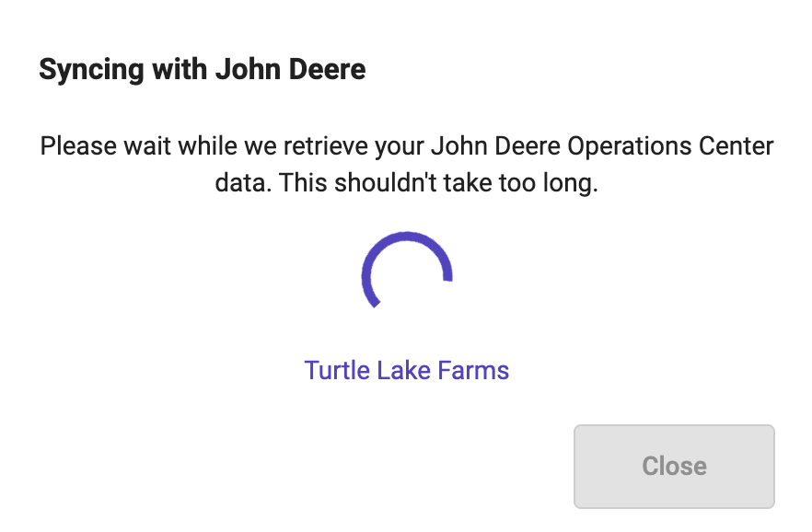The image size is (812, 532).
Task: Select the Syncing with John Deere heading
Action: coord(203,70)
